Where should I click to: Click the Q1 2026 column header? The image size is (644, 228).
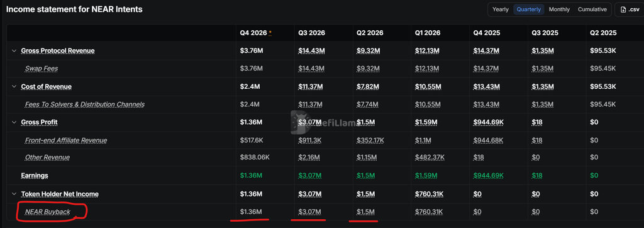tap(428, 33)
